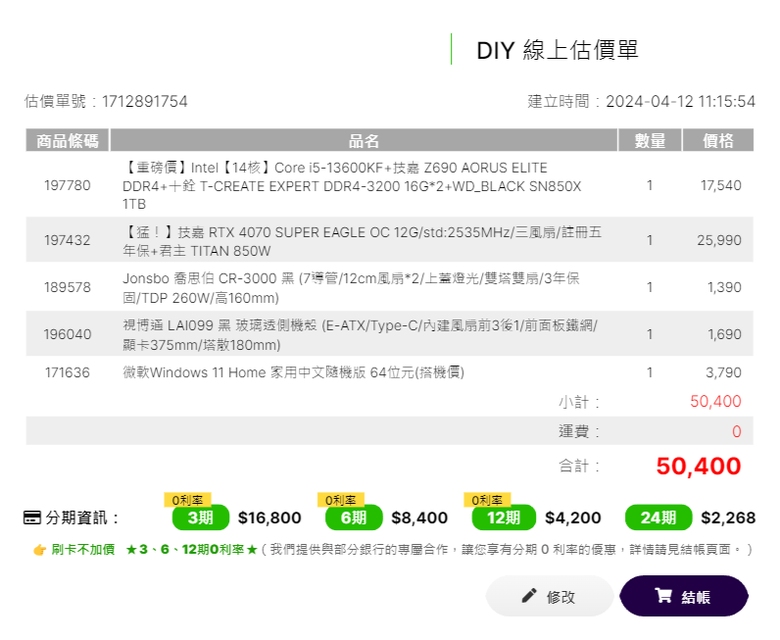Screen dimensions: 780x640
Task: Click the pointing hand icon before 刷卡不加價
Action: [40, 550]
